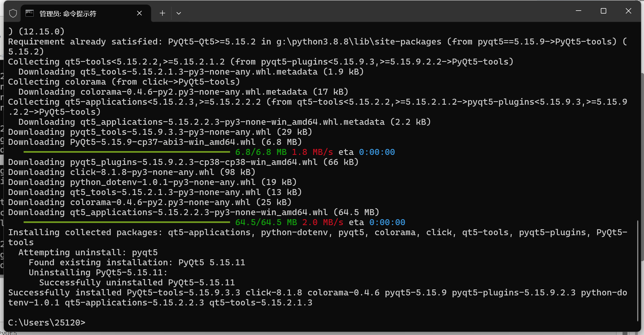Screen dimensions: 644x335
Task: Click the Attempting uninstall: pyqt5 line
Action: [x=88, y=252]
